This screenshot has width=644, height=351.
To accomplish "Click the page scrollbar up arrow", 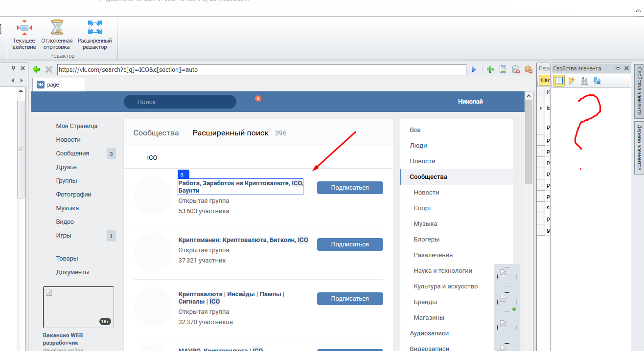I will (529, 96).
